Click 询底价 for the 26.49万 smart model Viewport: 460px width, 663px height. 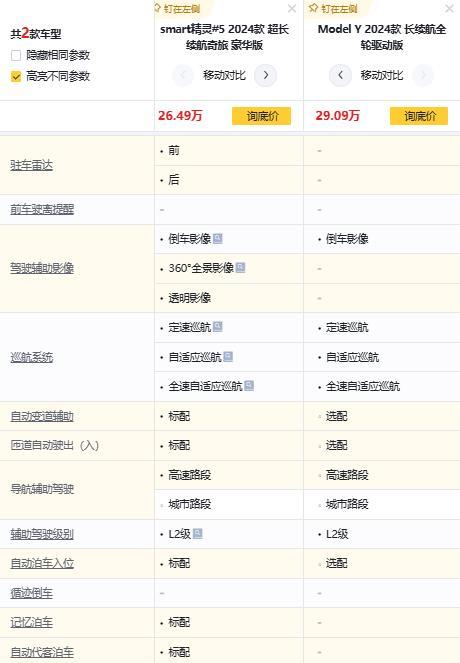tap(261, 116)
